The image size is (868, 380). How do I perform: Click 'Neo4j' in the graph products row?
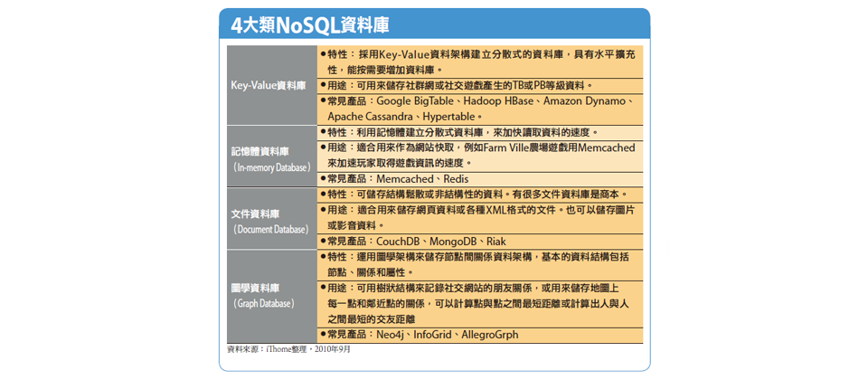(x=392, y=335)
